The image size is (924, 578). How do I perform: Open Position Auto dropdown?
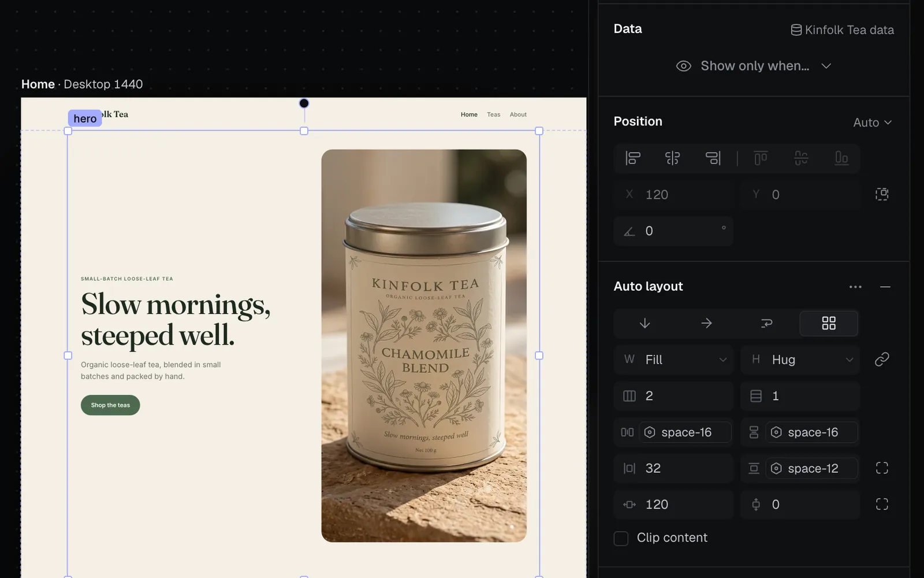(x=873, y=123)
